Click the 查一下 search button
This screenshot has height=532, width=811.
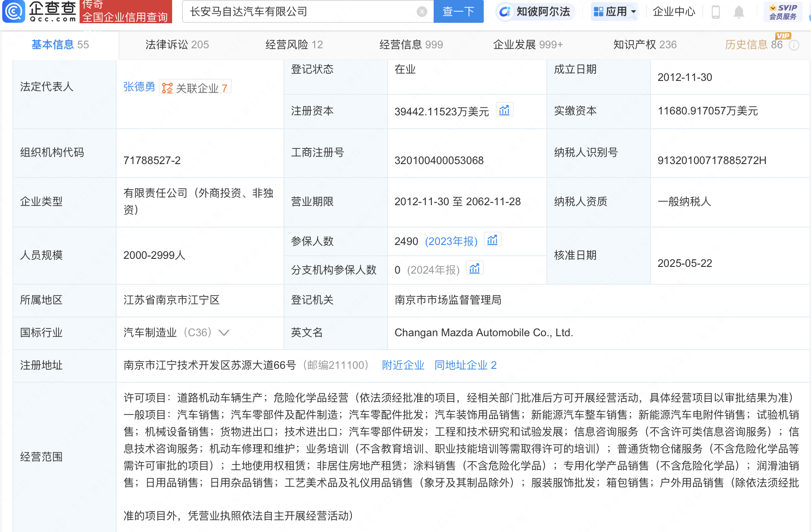tap(458, 12)
